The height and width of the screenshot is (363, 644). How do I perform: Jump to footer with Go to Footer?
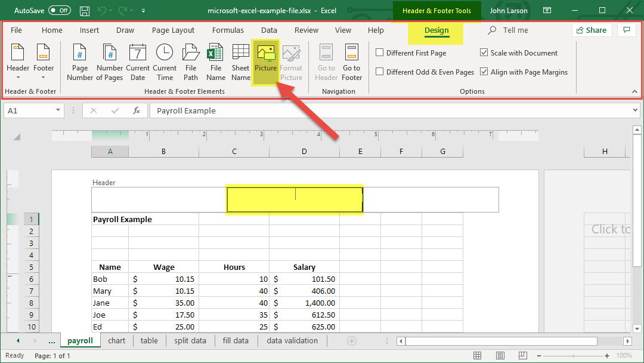tap(352, 62)
